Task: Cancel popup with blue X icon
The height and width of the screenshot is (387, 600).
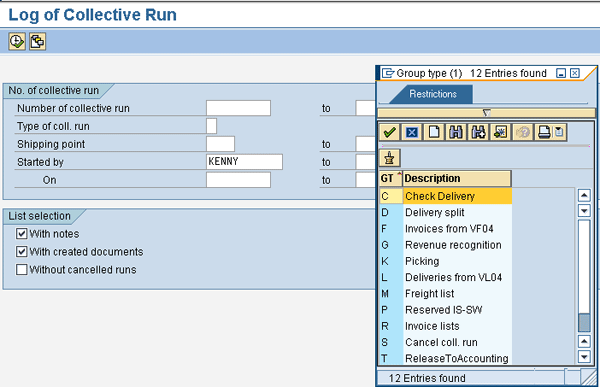Action: [412, 132]
